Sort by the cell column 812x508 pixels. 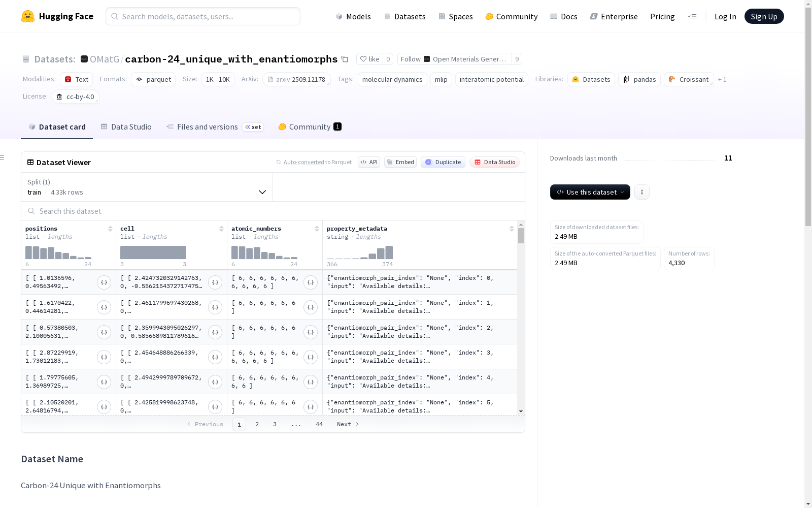221,229
